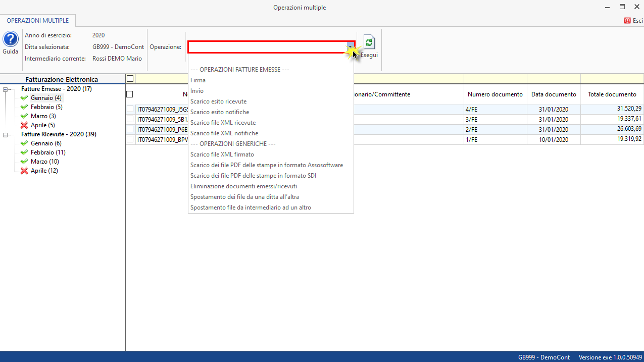Image resolution: width=644 pixels, height=362 pixels.
Task: Toggle the checkbox in the yellow top bar
Action: pos(130,79)
